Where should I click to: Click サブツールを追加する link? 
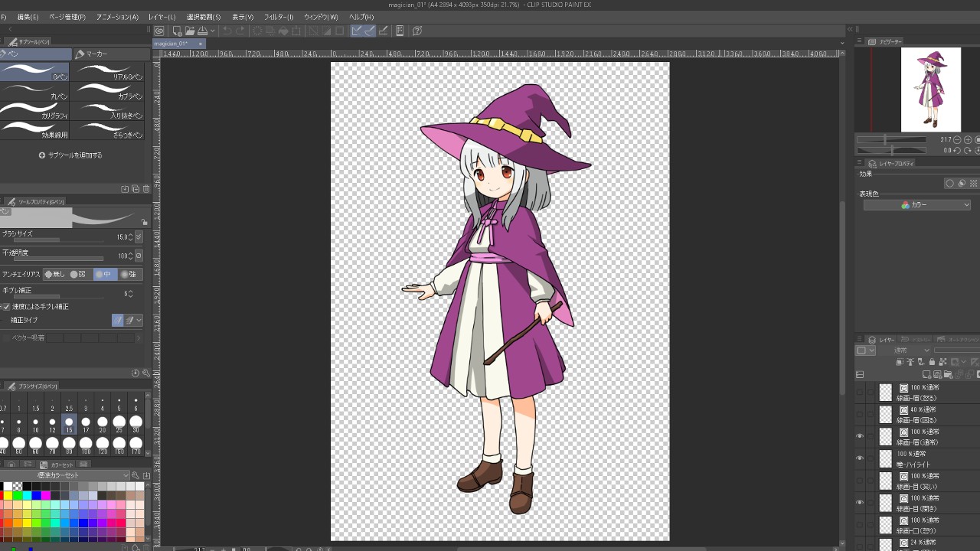70,155
